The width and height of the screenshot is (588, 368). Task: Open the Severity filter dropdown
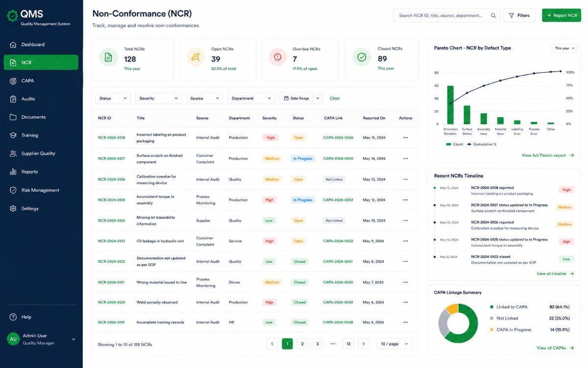[x=158, y=98]
